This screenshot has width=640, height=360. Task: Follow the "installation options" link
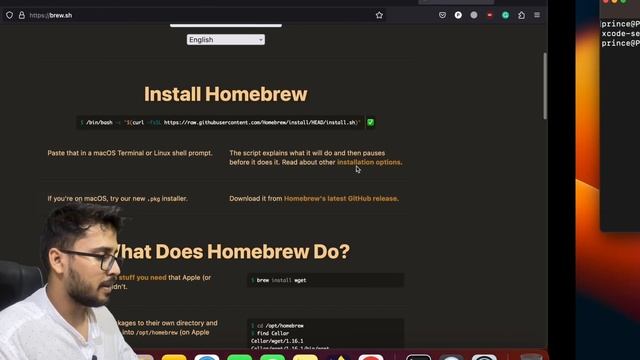point(369,162)
